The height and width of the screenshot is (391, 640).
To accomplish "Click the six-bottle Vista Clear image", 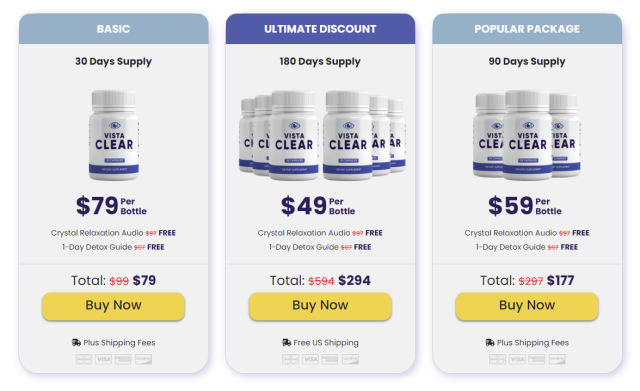I will point(322,135).
